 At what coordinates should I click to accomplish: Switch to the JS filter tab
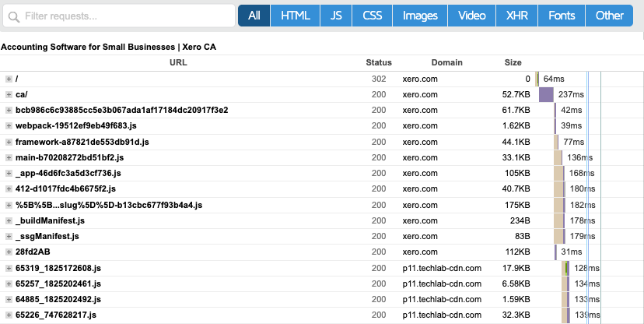pyautogui.click(x=336, y=16)
